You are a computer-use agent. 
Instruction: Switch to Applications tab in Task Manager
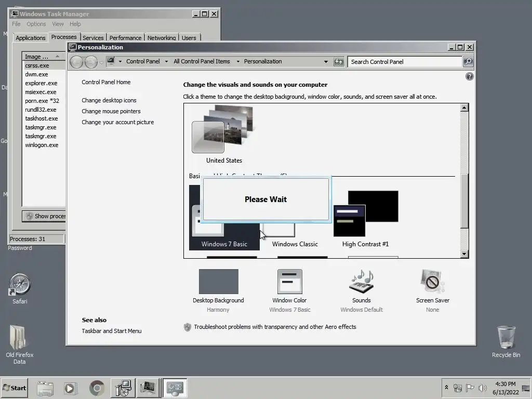point(31,37)
